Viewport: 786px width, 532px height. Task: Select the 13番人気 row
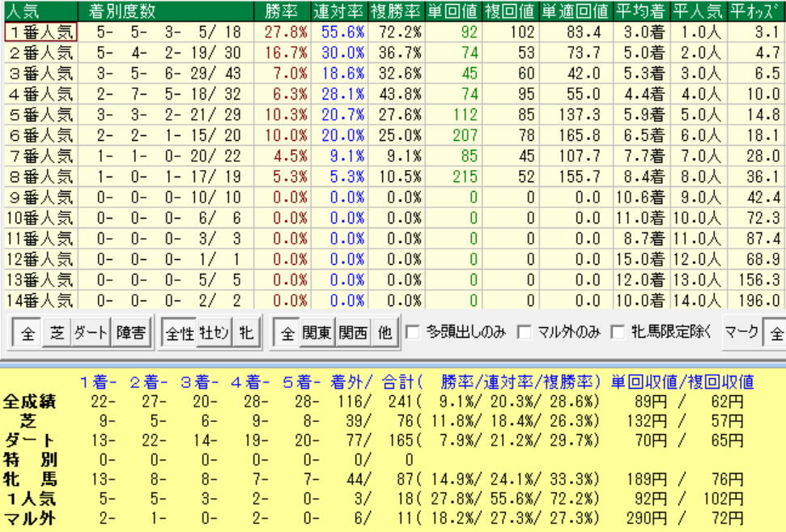pos(393,279)
